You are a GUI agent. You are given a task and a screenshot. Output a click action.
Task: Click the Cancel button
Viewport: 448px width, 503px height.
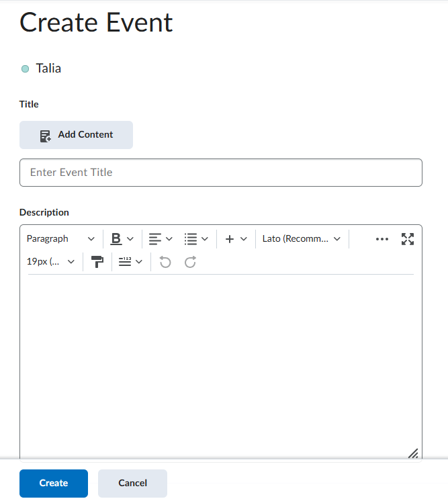pos(132,484)
